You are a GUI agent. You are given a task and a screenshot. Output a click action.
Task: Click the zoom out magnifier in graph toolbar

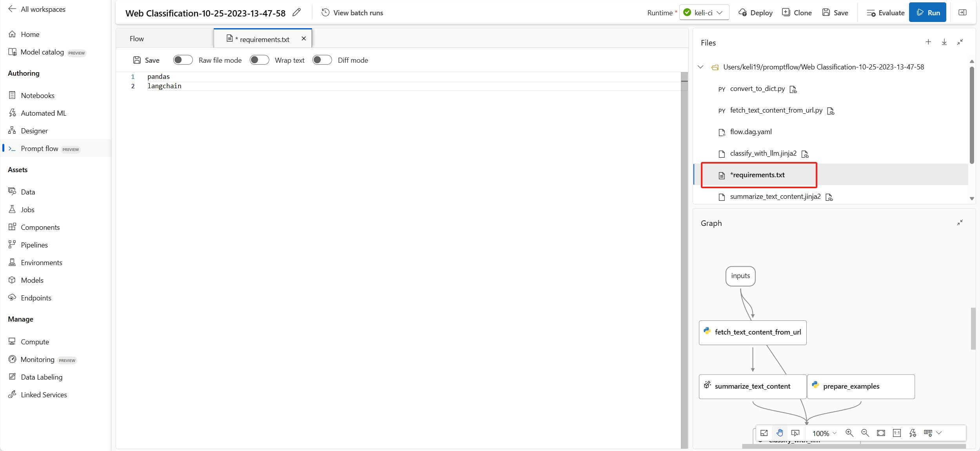(x=865, y=433)
